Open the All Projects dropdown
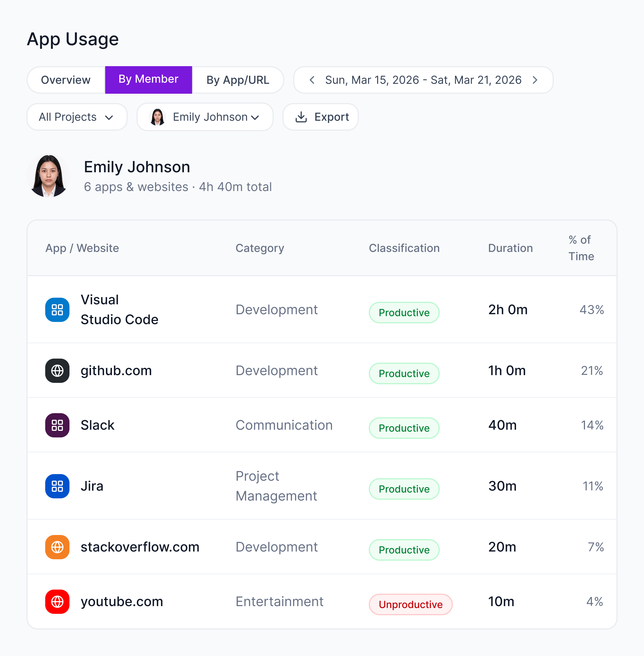The width and height of the screenshot is (644, 656). [77, 117]
